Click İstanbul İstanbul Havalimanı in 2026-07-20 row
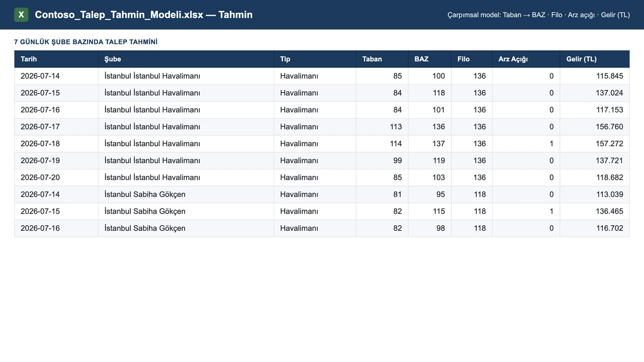Screen dimensions: 644x362 [x=152, y=177]
